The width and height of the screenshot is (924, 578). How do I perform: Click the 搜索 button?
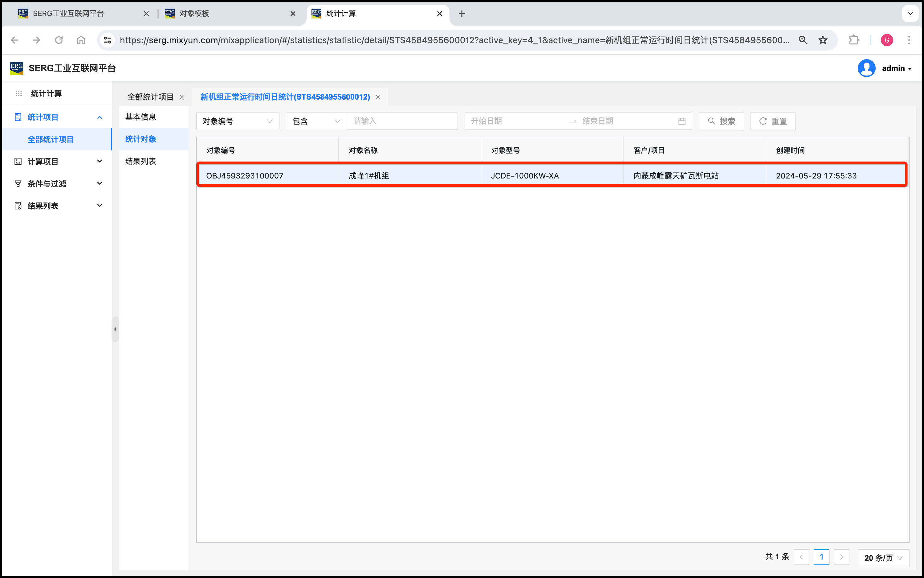click(721, 121)
